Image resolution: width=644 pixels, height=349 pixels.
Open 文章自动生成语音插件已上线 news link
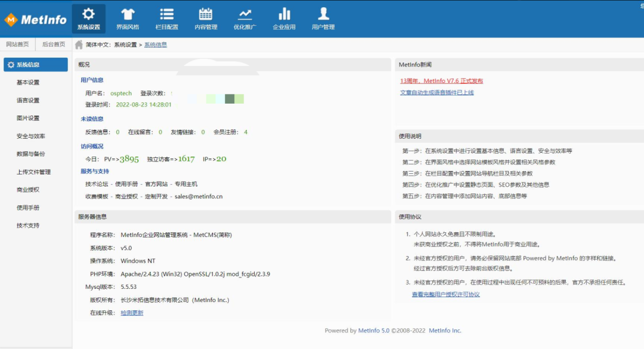click(436, 92)
